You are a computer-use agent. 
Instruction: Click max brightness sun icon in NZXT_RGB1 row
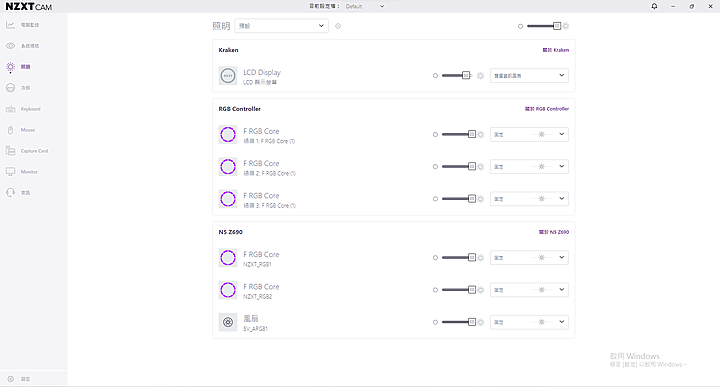click(481, 258)
